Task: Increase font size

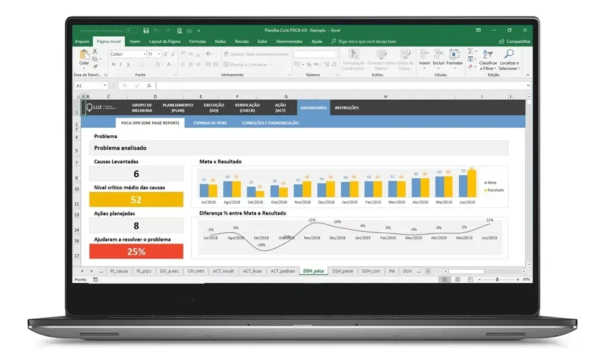Action: click(x=166, y=55)
